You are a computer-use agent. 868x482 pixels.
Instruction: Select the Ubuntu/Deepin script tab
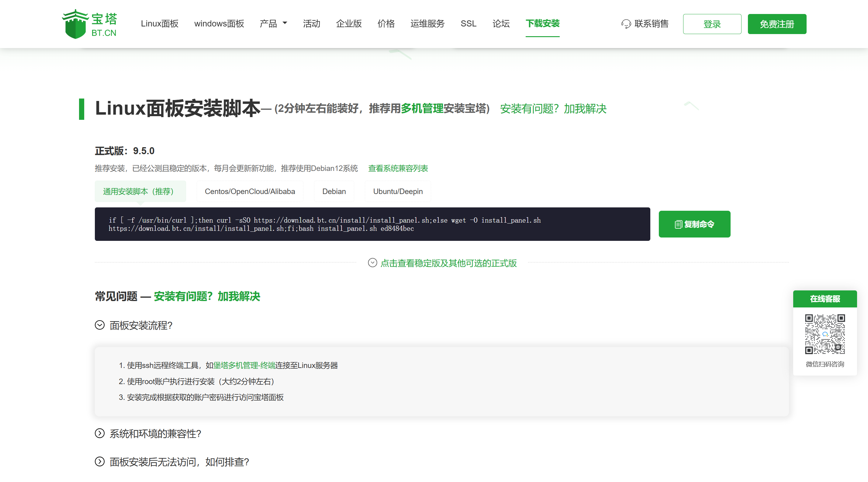pos(398,192)
